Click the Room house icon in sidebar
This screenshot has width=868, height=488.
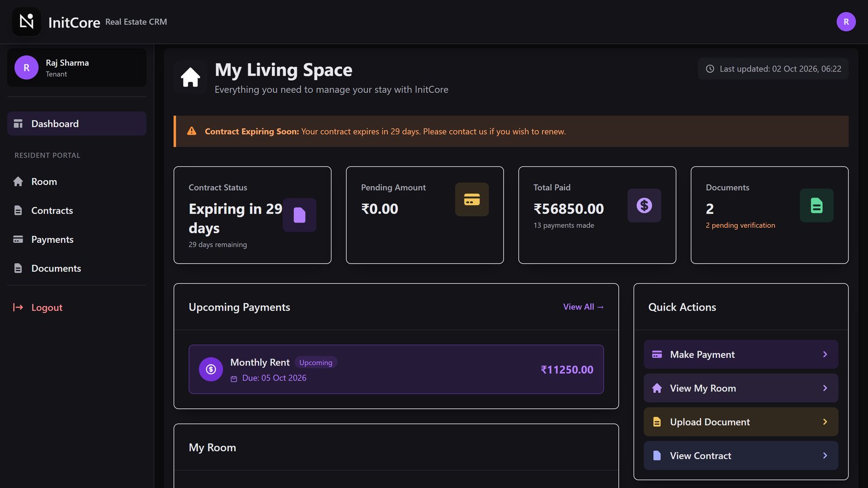18,182
